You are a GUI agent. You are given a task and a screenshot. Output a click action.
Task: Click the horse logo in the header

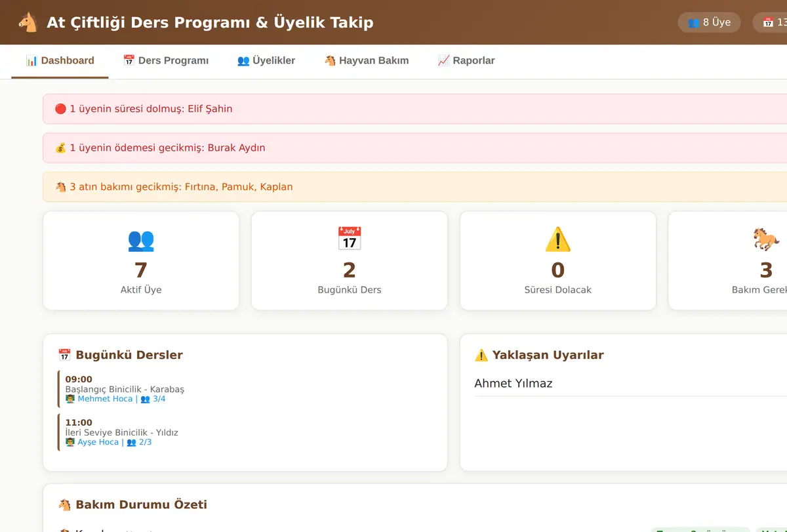28,22
